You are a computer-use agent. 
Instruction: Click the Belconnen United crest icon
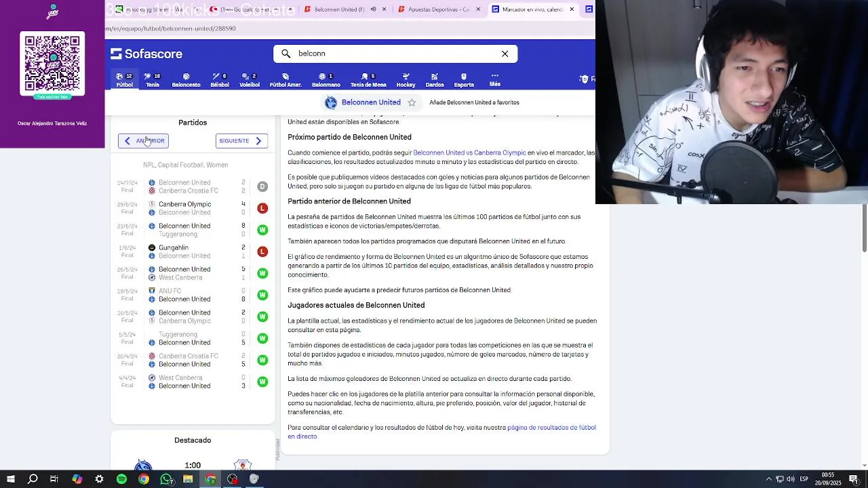(x=331, y=102)
